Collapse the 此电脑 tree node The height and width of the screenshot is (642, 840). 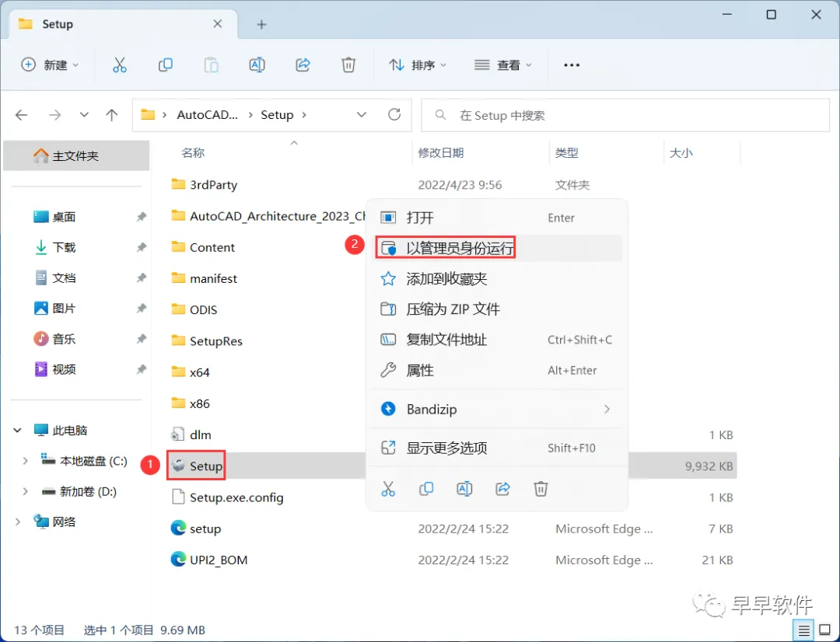coord(17,430)
